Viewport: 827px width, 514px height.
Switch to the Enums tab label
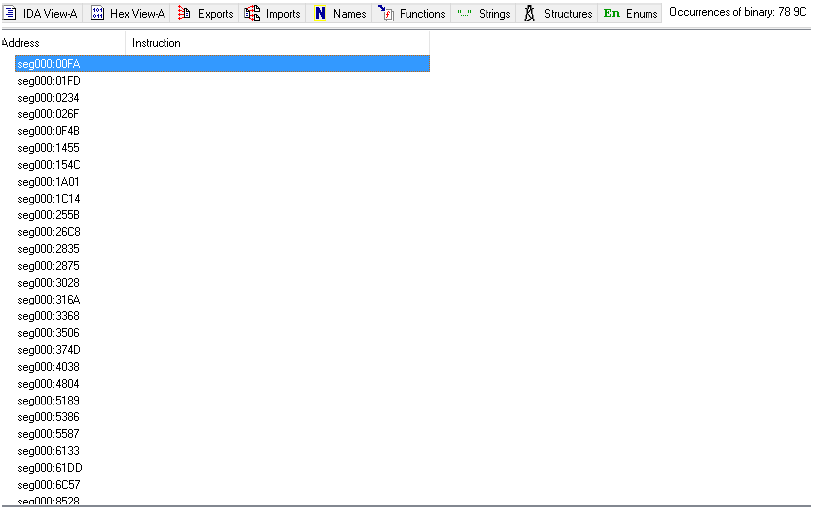[x=641, y=14]
